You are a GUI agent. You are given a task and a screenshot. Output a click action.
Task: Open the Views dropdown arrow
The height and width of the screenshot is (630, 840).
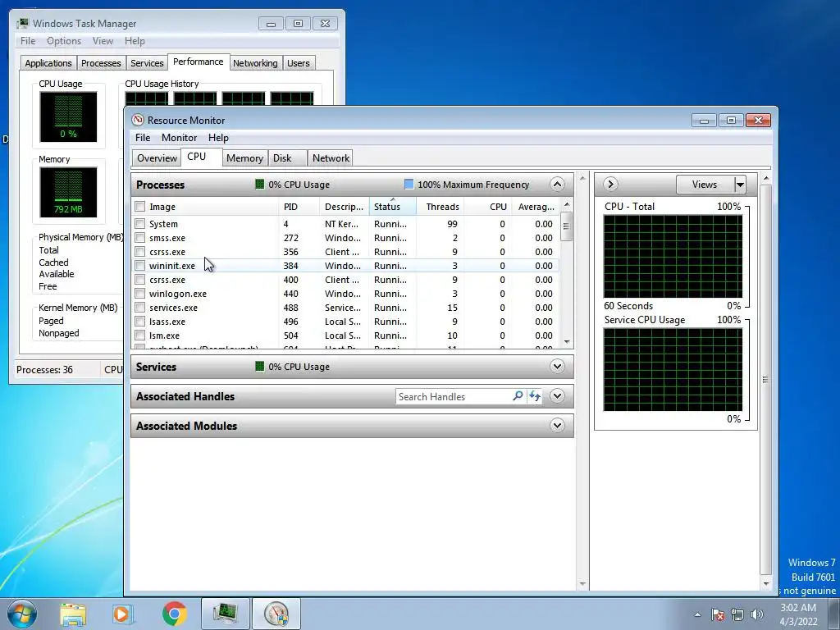(740, 185)
